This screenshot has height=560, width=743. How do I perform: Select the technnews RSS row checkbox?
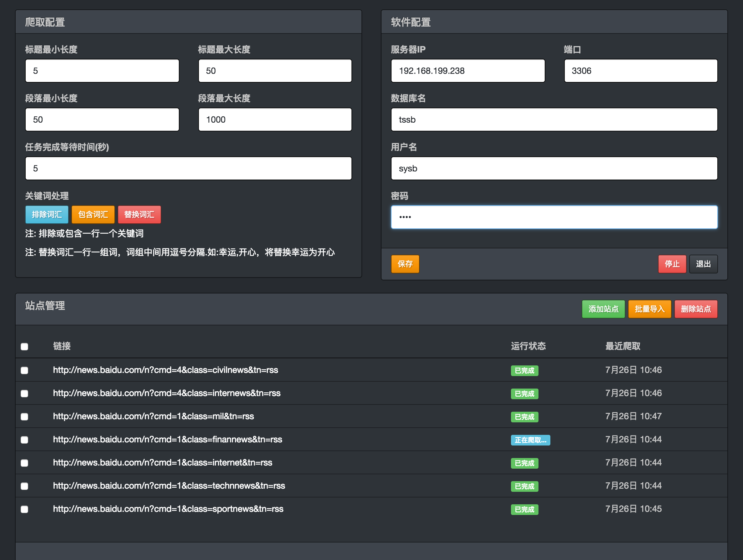(x=24, y=486)
